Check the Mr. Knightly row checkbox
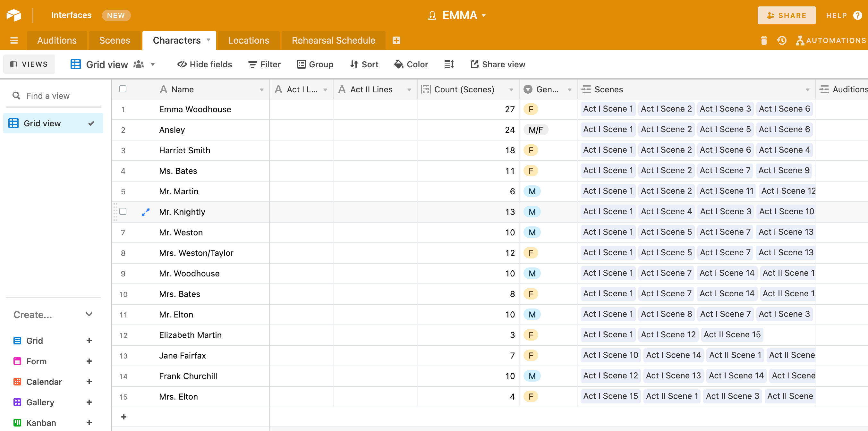Viewport: 868px width, 431px height. 123,211
